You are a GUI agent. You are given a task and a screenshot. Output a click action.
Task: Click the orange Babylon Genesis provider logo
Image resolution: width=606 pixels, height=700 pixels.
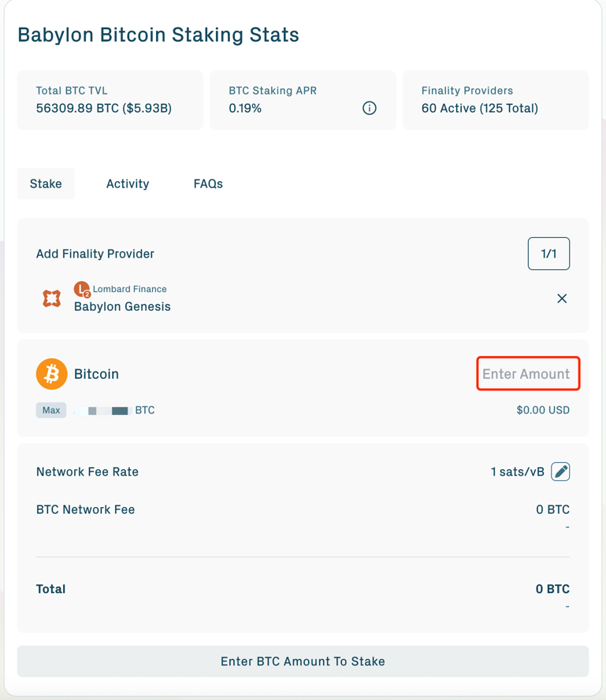[x=51, y=298]
